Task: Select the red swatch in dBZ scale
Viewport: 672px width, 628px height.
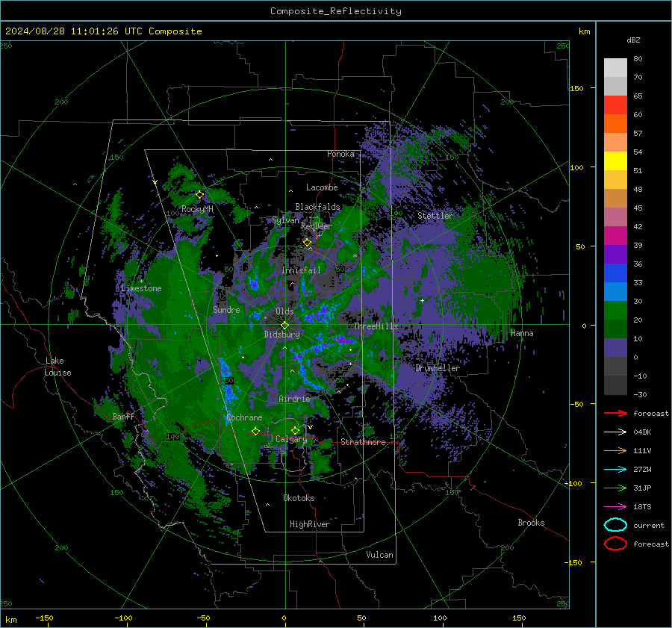Action: tap(615, 105)
